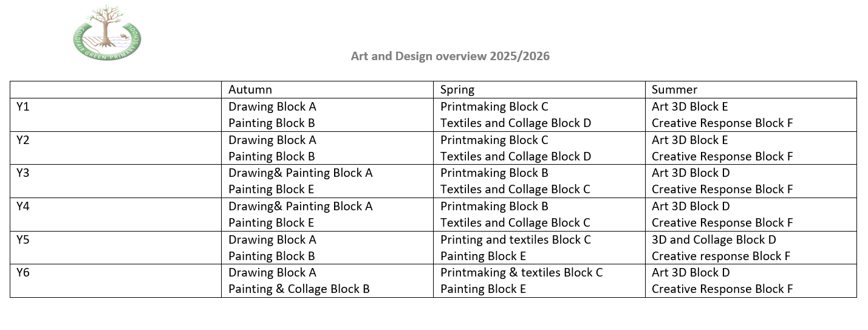Viewport: 868px width, 330px height.
Task: Select the Autumn column header
Action: pyautogui.click(x=250, y=90)
